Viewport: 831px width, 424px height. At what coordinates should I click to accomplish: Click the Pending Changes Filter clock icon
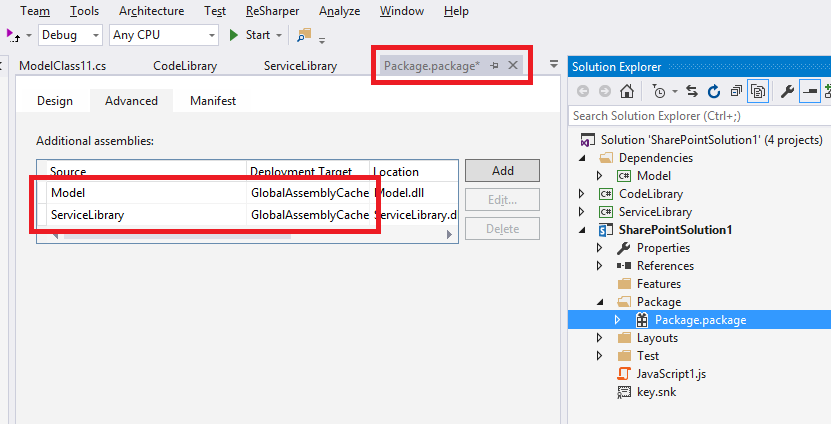tap(658, 91)
